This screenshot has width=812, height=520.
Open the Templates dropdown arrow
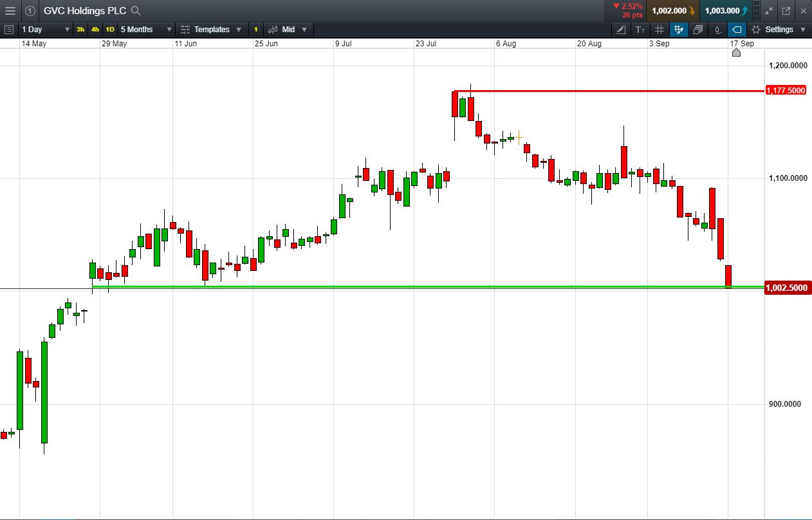pos(239,30)
